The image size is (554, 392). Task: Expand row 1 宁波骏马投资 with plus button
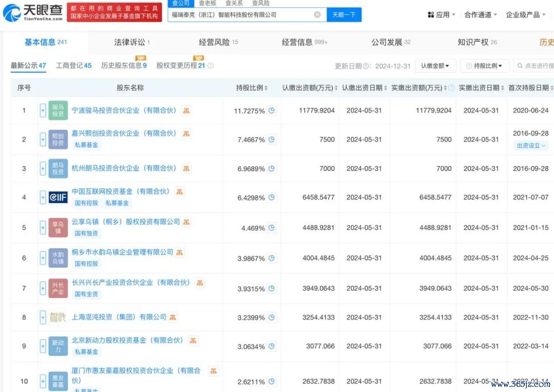click(43, 111)
